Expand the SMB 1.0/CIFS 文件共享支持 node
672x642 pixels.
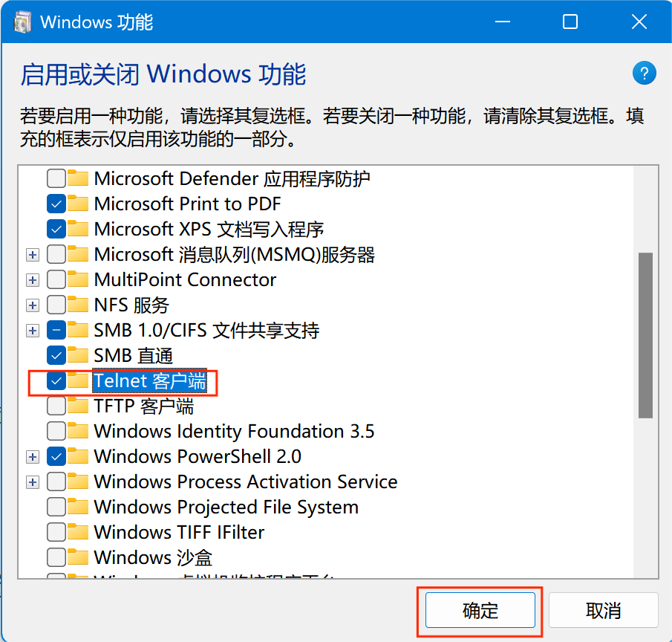point(33,331)
